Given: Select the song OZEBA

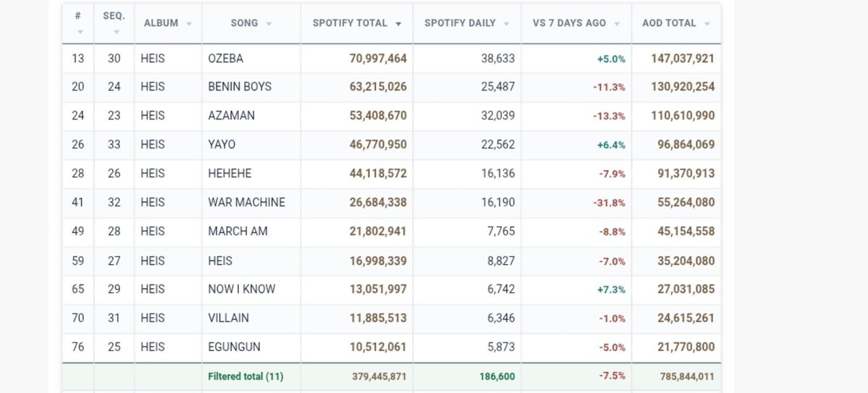Looking at the screenshot, I should (225, 58).
